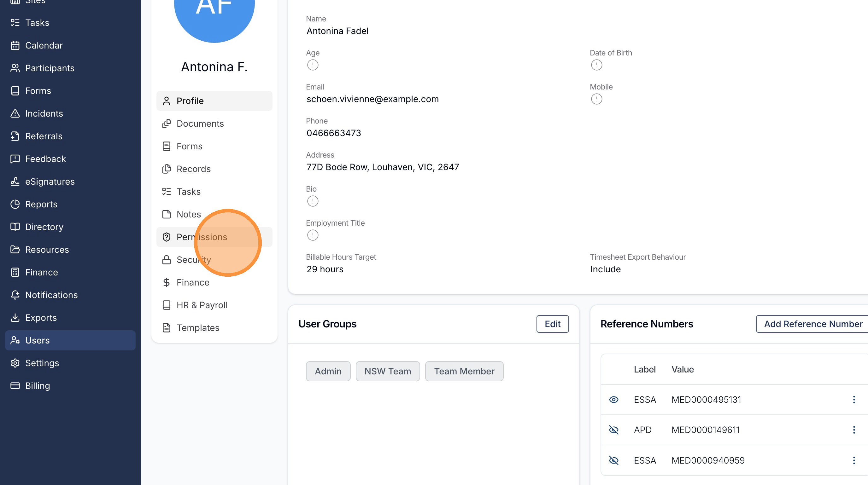Open the Billing card icon
This screenshot has height=485, width=868.
(x=15, y=386)
